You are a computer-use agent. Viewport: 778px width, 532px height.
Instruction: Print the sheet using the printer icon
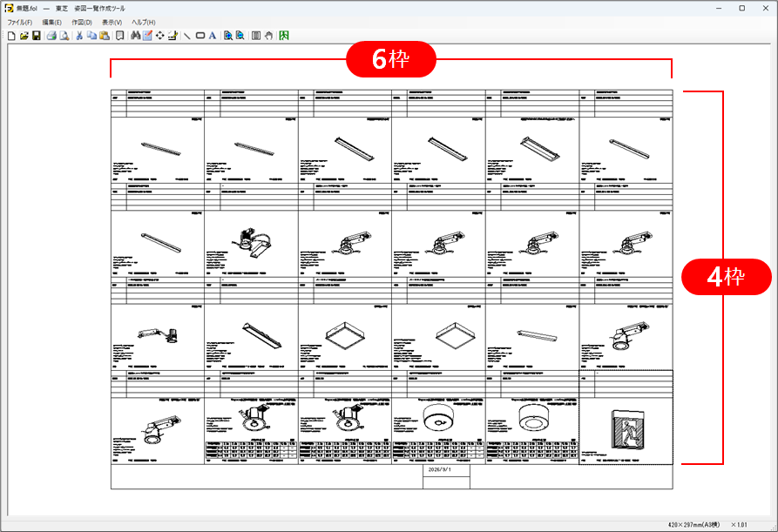51,36
